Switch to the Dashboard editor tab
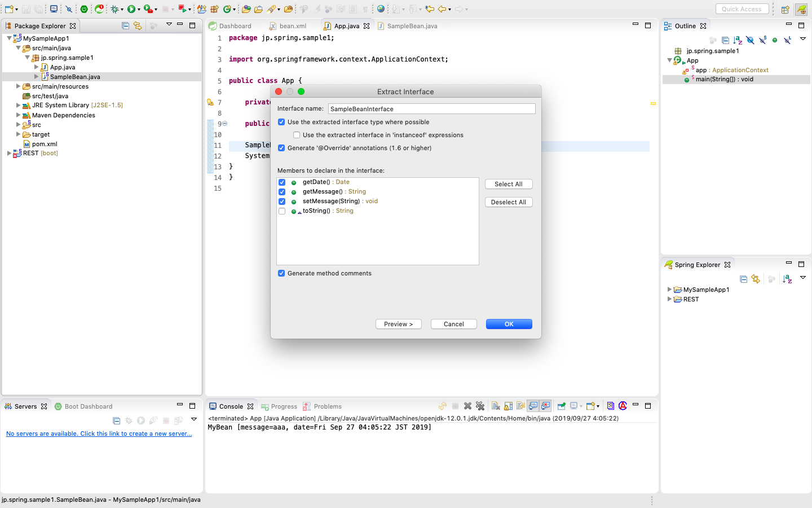Image resolution: width=812 pixels, height=508 pixels. coord(230,26)
